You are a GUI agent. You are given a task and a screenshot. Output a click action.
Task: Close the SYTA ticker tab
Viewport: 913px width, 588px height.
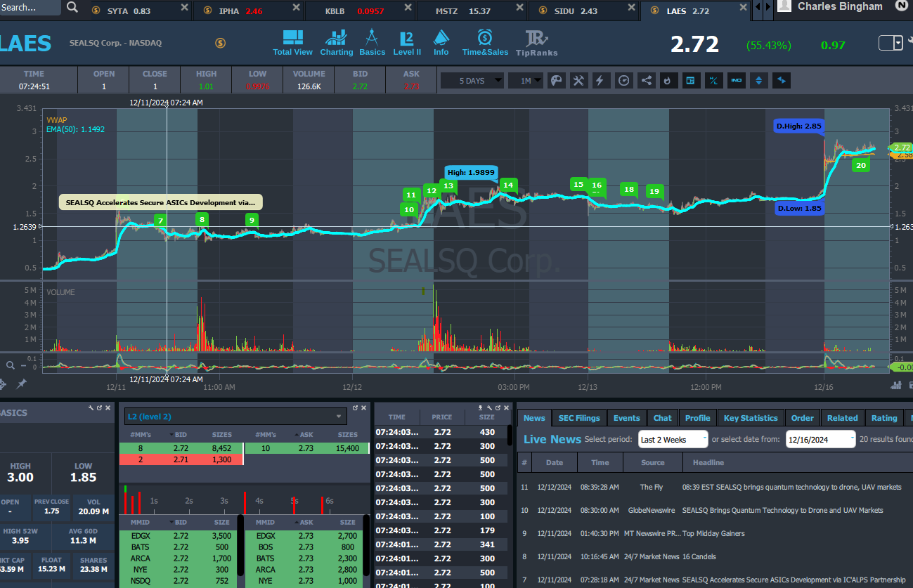[x=184, y=8]
